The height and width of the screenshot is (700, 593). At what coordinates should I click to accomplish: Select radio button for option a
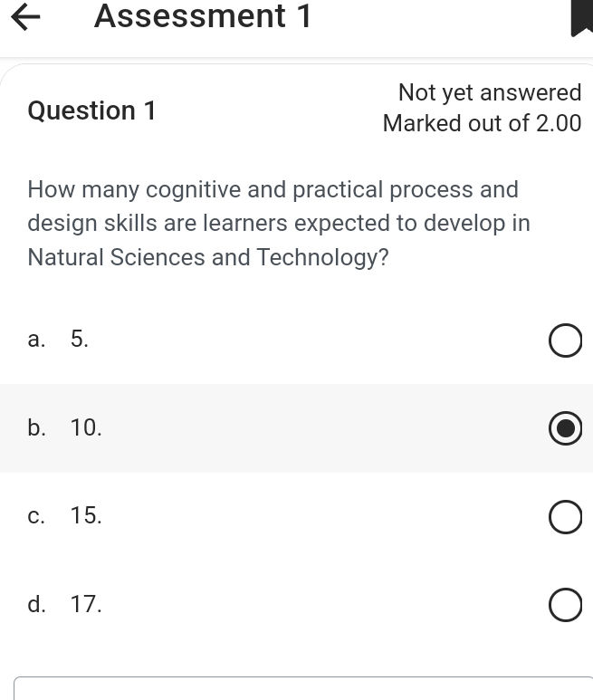pyautogui.click(x=565, y=342)
